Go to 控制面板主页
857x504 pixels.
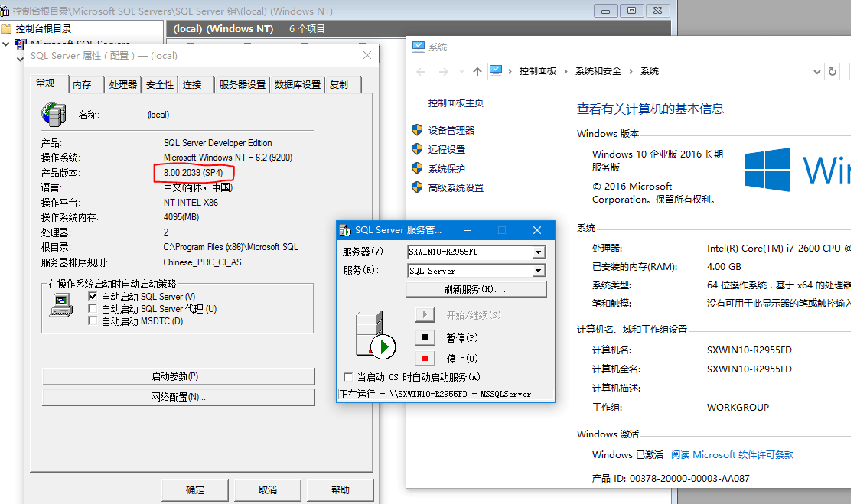click(456, 102)
